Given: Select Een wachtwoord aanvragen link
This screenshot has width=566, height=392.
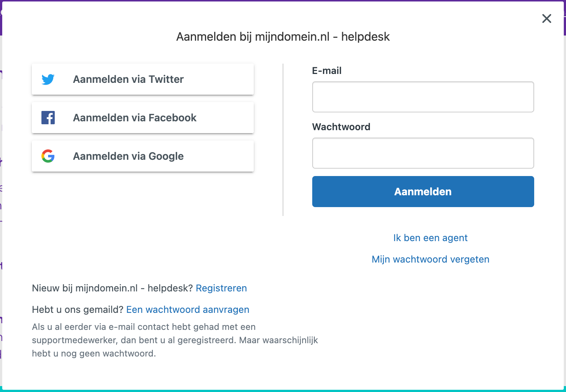Looking at the screenshot, I should click(x=188, y=310).
